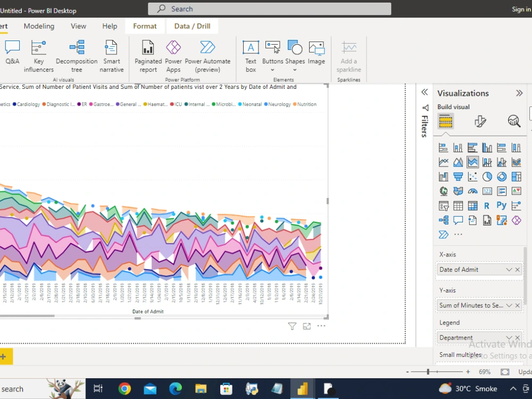Show filters affecting this chart
Screen dimensions: 532x399
292,326
